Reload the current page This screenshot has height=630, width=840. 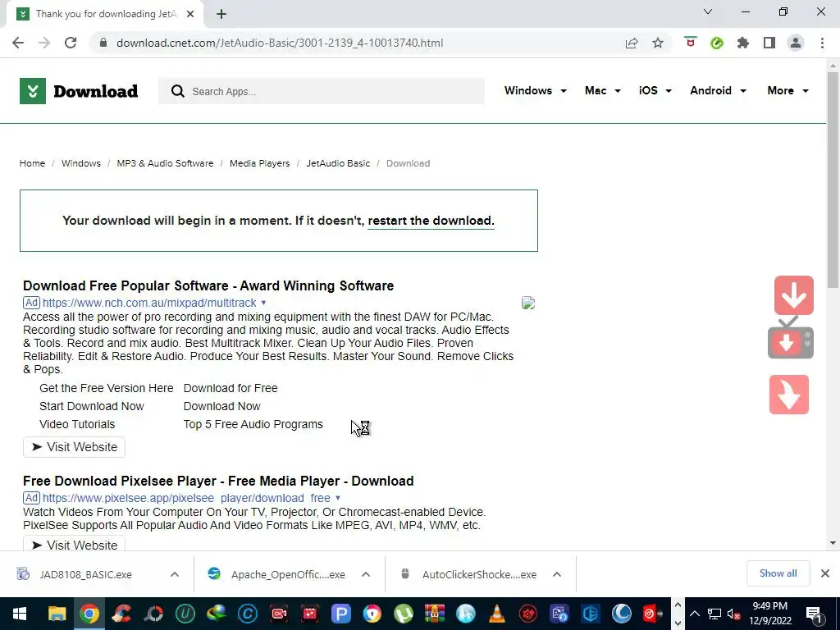pyautogui.click(x=71, y=43)
